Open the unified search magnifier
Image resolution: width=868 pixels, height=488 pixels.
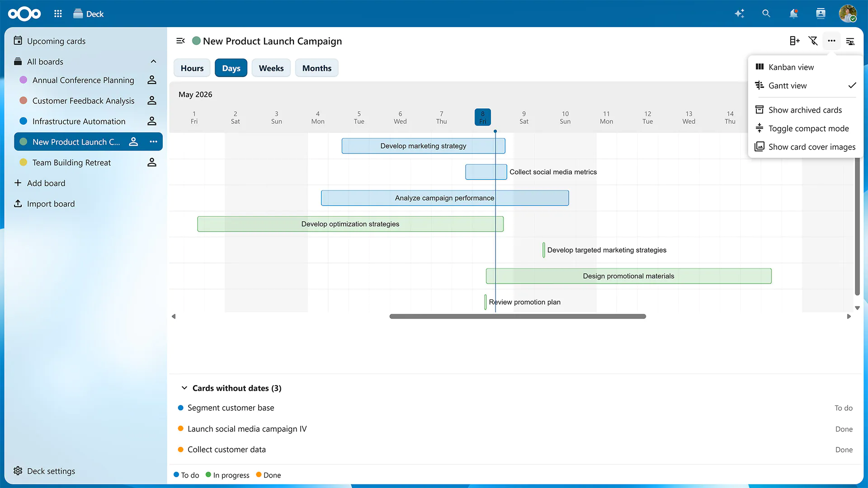[x=766, y=14]
